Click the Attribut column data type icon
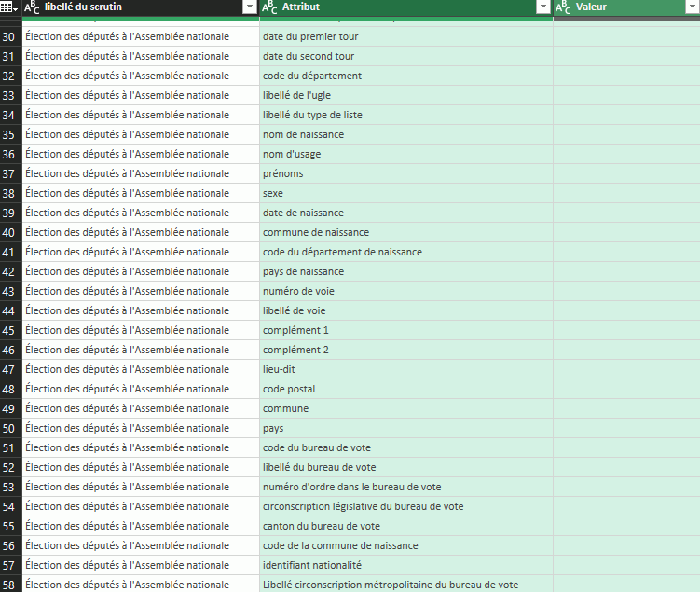 (x=269, y=7)
